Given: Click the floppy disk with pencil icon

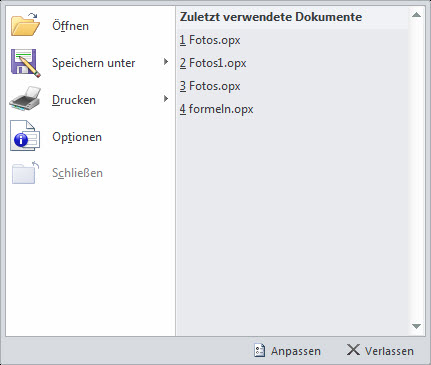Looking at the screenshot, I should pyautogui.click(x=26, y=63).
